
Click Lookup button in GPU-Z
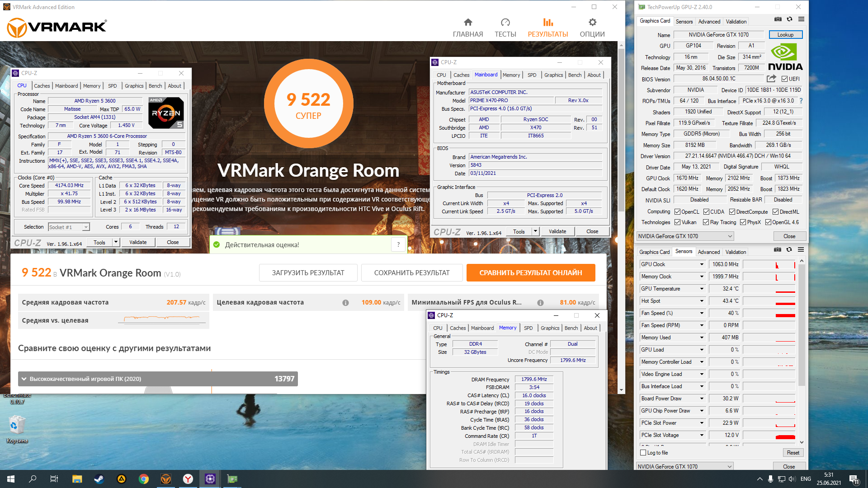(785, 35)
